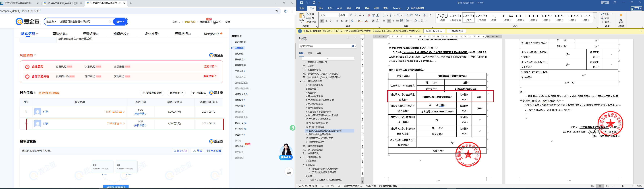Click the 获取正版 Office button

[x=434, y=31]
